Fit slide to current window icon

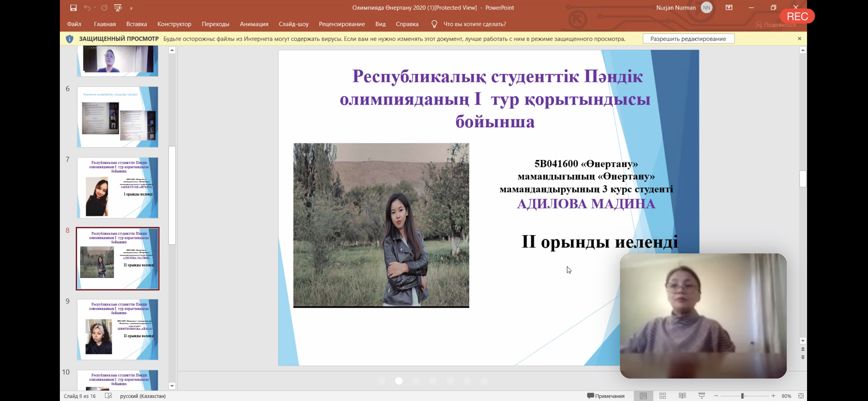[x=801, y=396]
